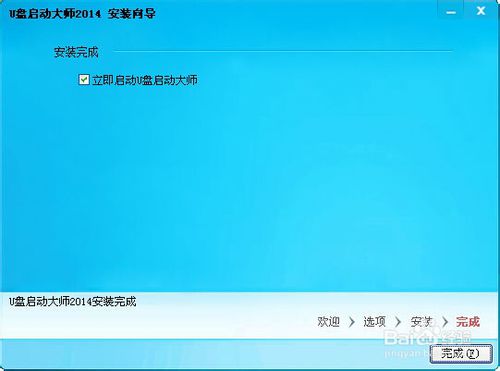Select the 选项 step label
The width and height of the screenshot is (500, 371).
(375, 322)
